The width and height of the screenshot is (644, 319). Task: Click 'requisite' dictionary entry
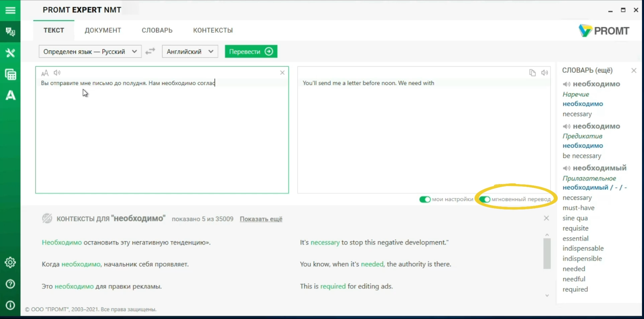[575, 228]
